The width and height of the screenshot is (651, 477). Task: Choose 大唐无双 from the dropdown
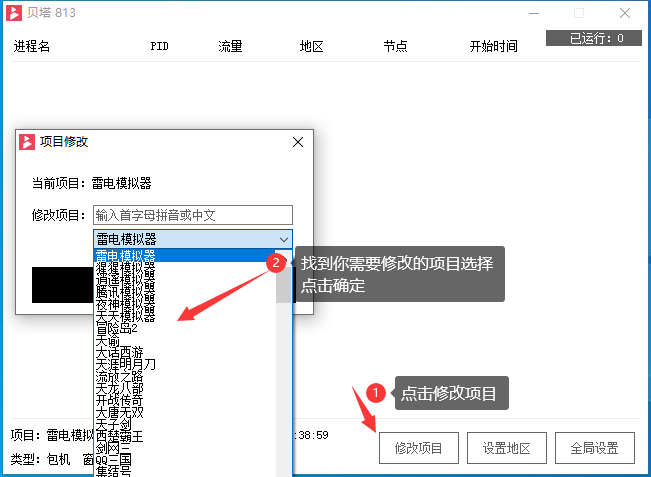[120, 412]
